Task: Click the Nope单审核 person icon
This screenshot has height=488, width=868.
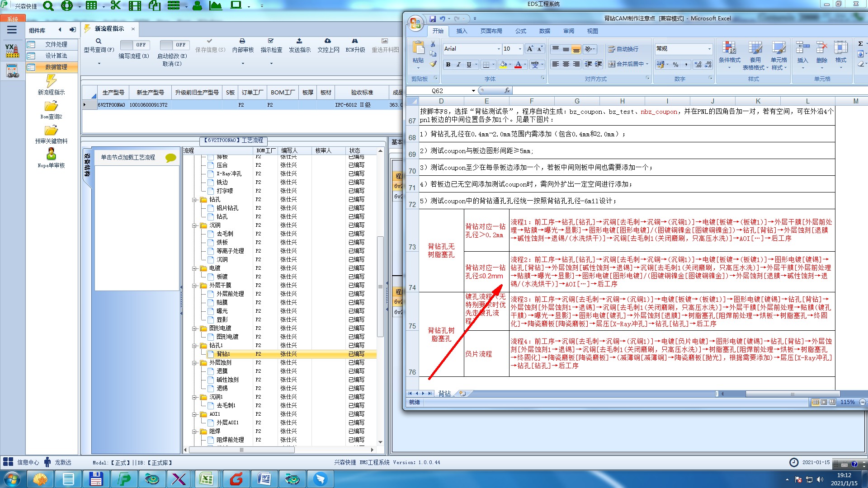Action: [x=51, y=154]
